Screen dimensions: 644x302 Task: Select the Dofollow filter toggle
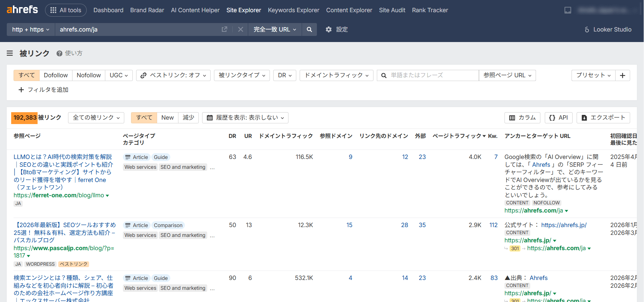pyautogui.click(x=56, y=75)
